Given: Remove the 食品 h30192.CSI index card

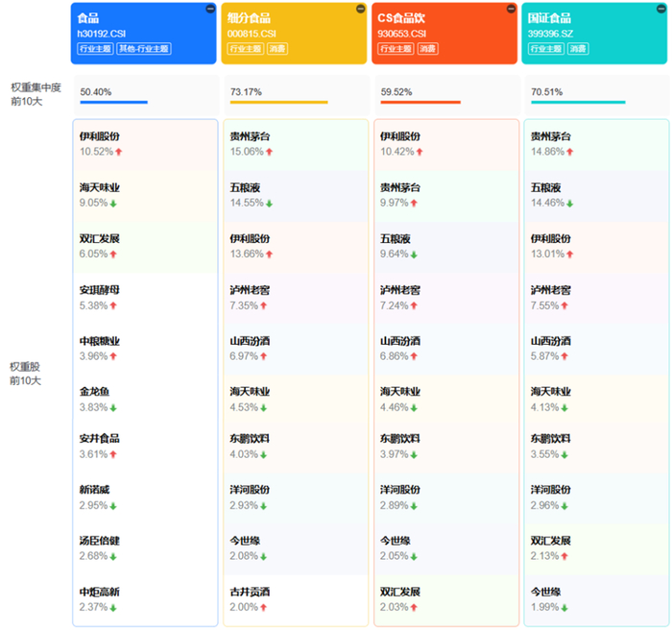Looking at the screenshot, I should coord(210,9).
